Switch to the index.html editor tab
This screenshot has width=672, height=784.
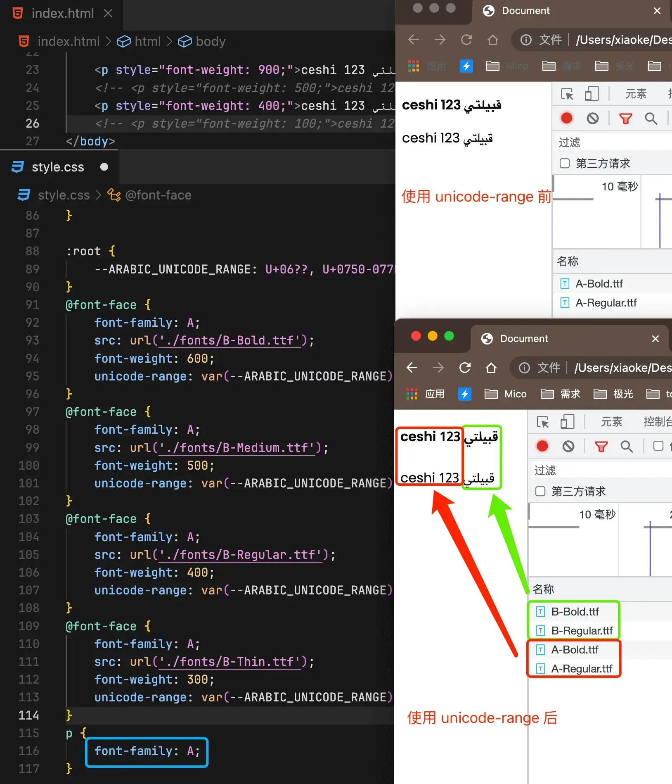coord(62,13)
